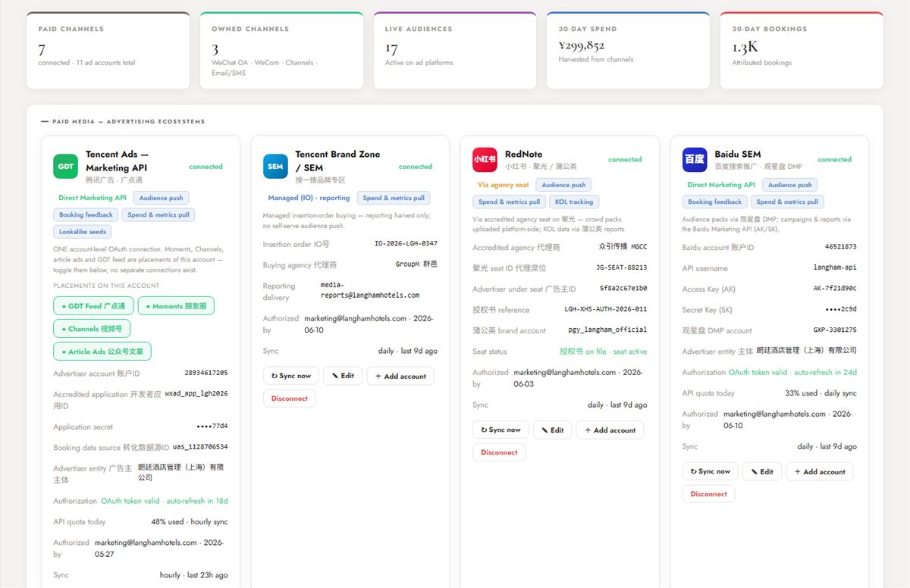Click Access Key AK-7f21d90c value
Image resolution: width=910 pixels, height=588 pixels.
(x=835, y=289)
